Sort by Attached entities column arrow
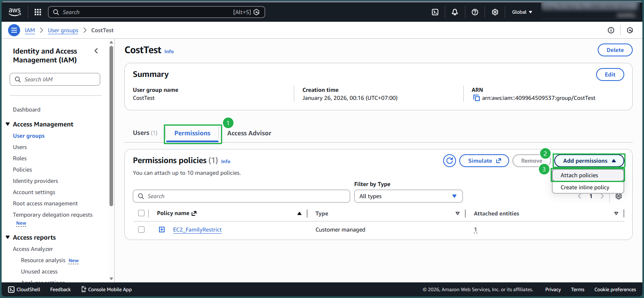Image resolution: width=644 pixels, height=298 pixels. (616, 213)
